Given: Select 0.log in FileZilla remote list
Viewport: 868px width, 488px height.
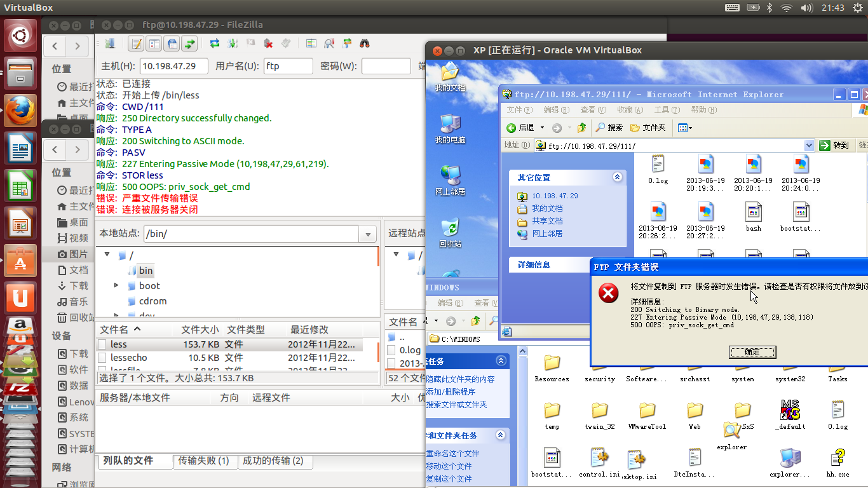Looking at the screenshot, I should point(410,350).
